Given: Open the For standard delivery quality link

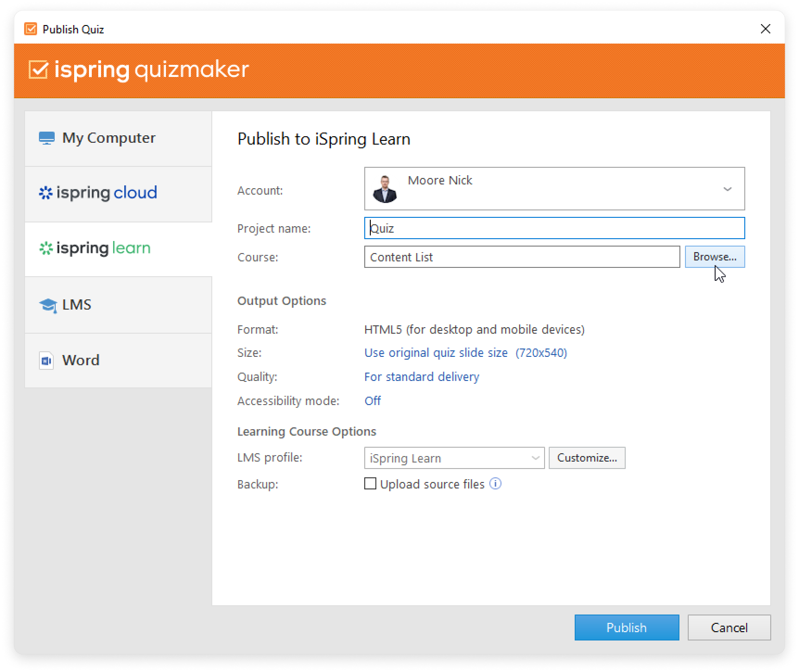Looking at the screenshot, I should [x=421, y=377].
